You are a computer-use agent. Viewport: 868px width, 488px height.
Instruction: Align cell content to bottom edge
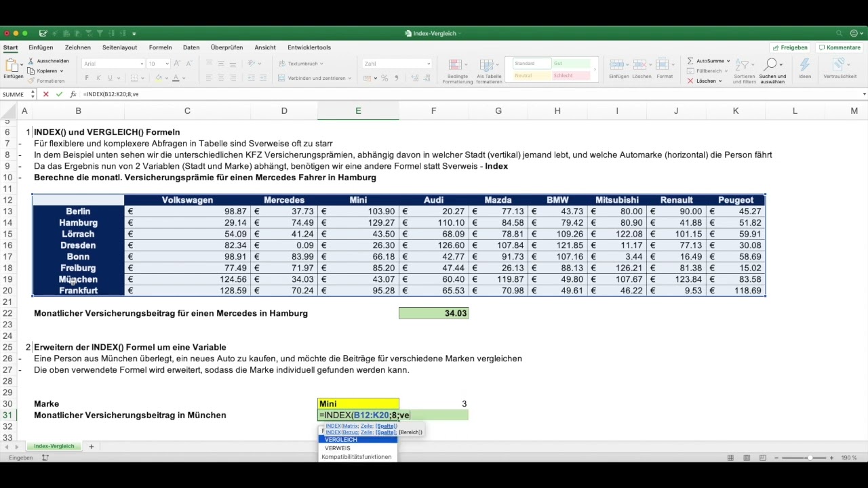[x=233, y=64]
